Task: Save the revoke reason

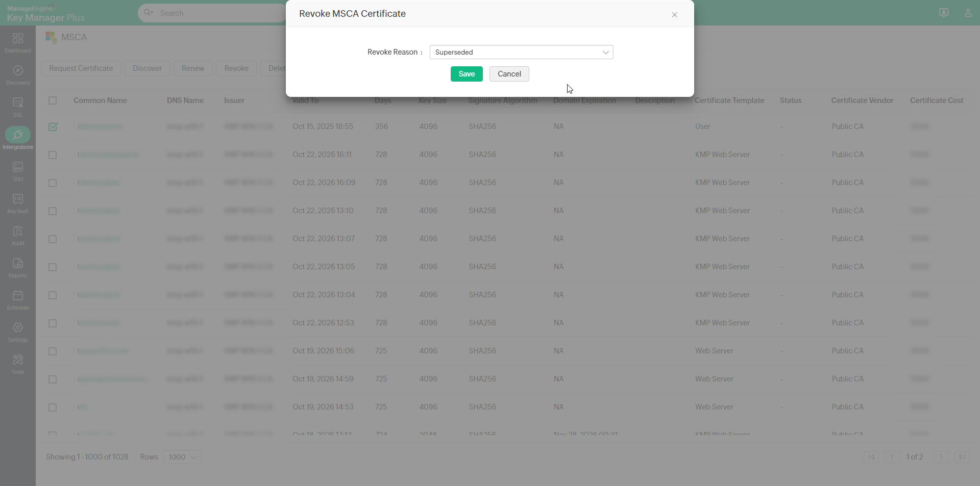Action: point(467,74)
